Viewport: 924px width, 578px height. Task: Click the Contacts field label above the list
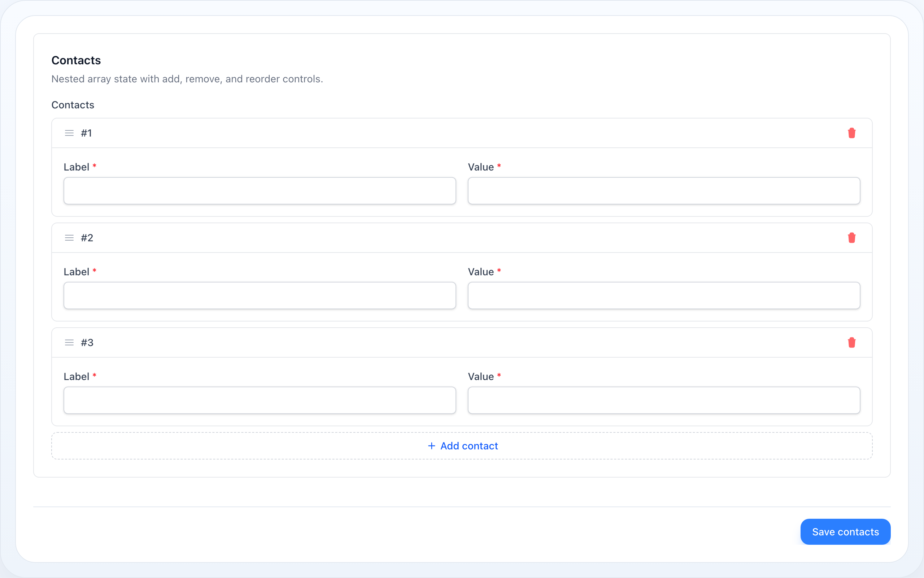[73, 105]
